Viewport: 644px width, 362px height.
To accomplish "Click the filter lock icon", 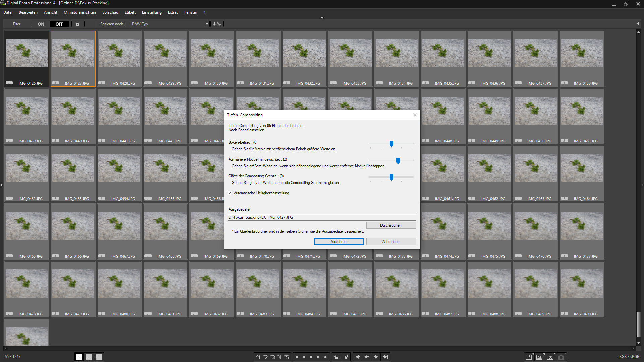I will click(x=78, y=24).
